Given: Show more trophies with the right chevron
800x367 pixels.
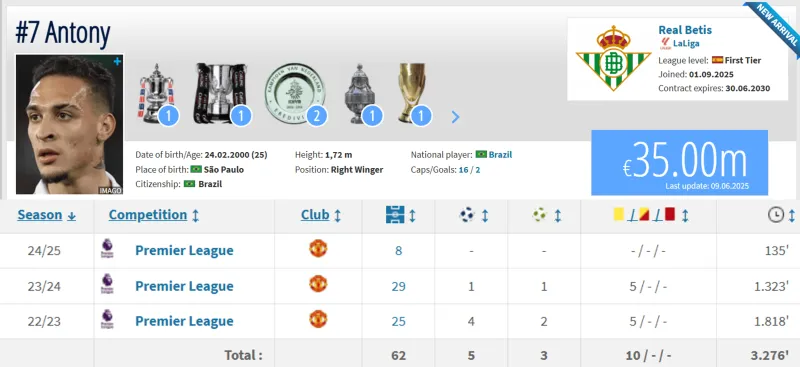Looking at the screenshot, I should pyautogui.click(x=456, y=117).
